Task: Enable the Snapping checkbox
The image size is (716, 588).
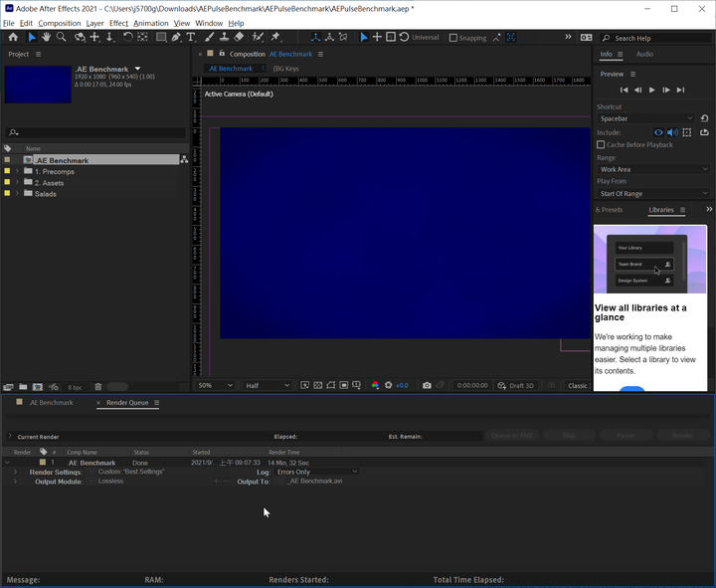Action: [453, 38]
